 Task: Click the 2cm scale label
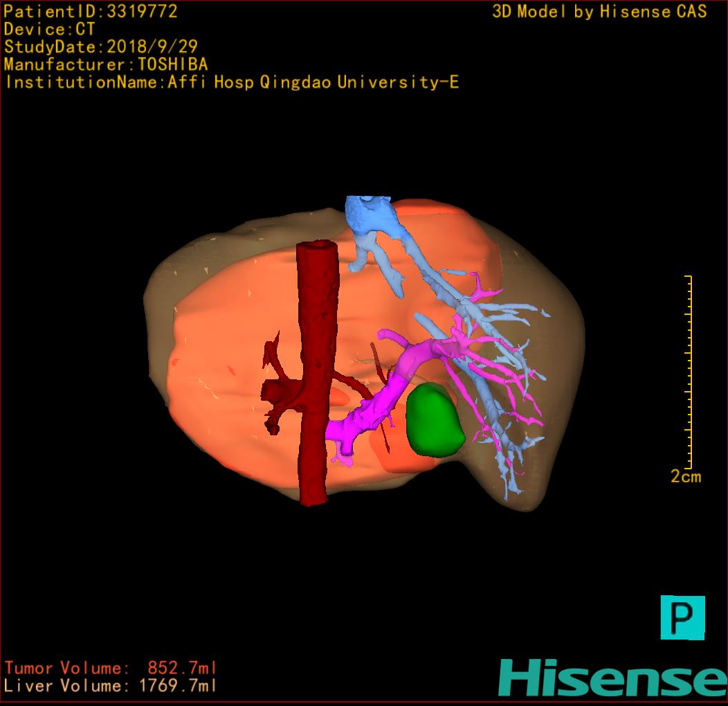685,476
